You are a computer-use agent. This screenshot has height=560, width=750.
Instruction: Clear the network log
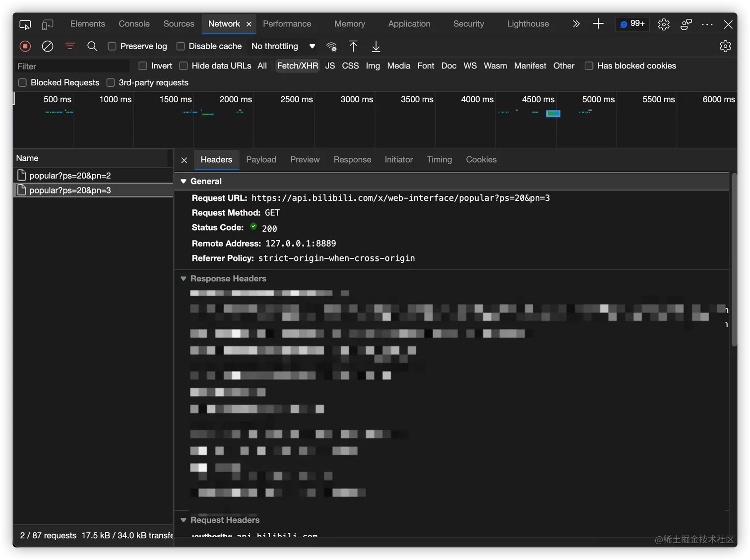pyautogui.click(x=48, y=46)
